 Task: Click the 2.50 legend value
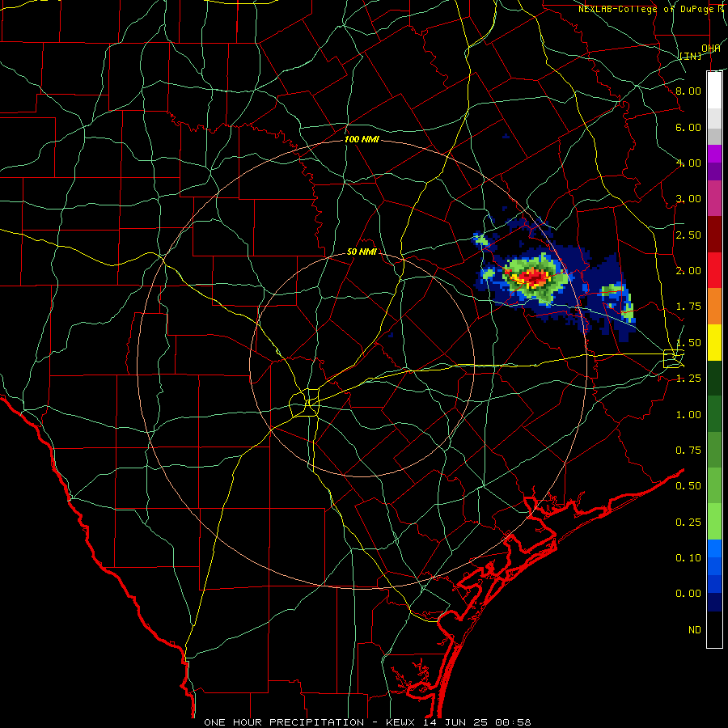[688, 235]
